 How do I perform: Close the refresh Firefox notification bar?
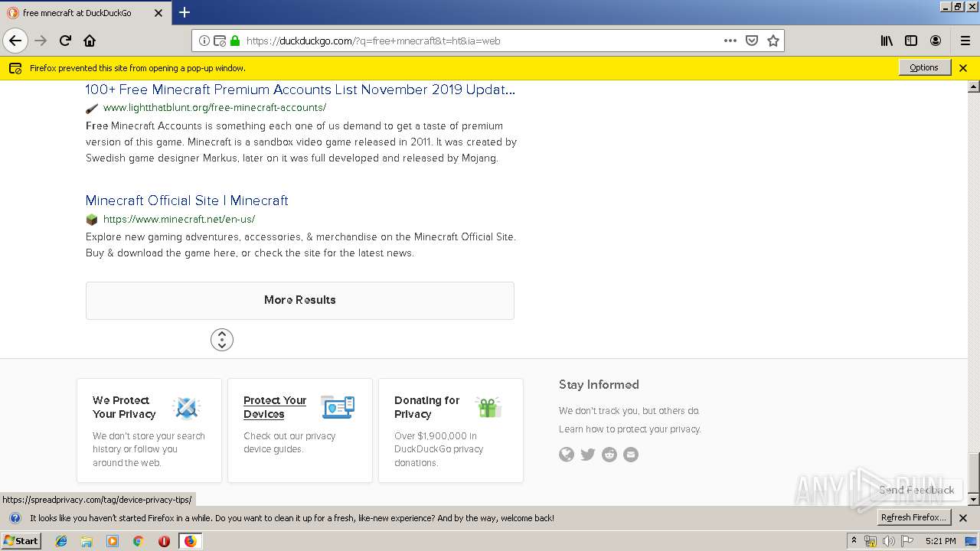coord(963,518)
